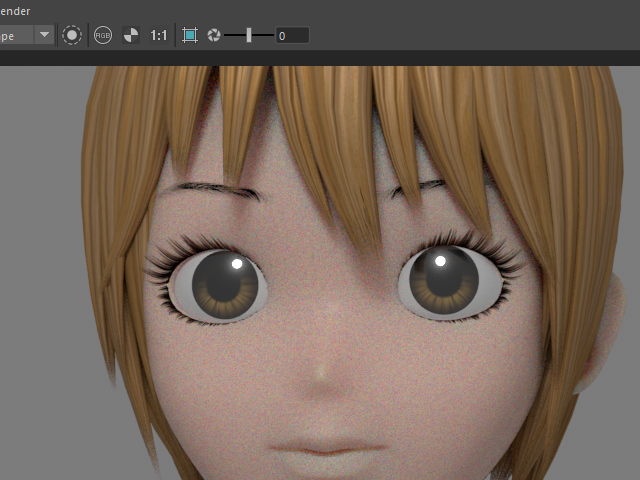
Task: Open the camera selection dropdown arrow
Action: tap(44, 35)
